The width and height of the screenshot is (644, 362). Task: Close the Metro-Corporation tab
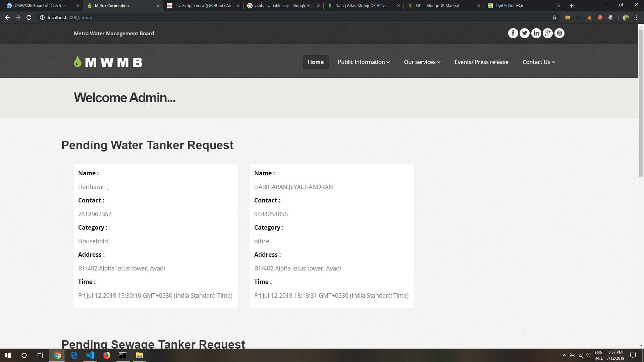point(158,6)
